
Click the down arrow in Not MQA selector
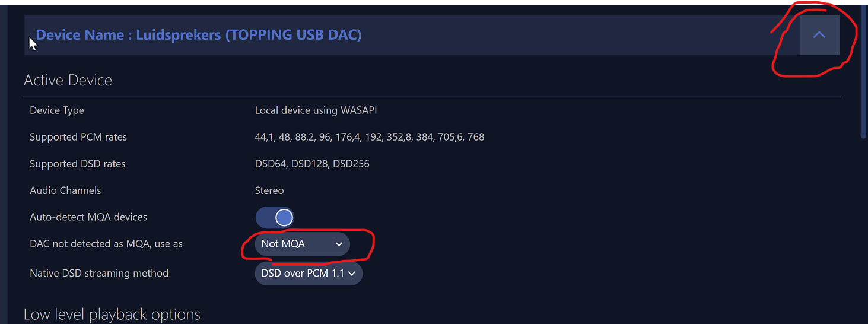[339, 244]
